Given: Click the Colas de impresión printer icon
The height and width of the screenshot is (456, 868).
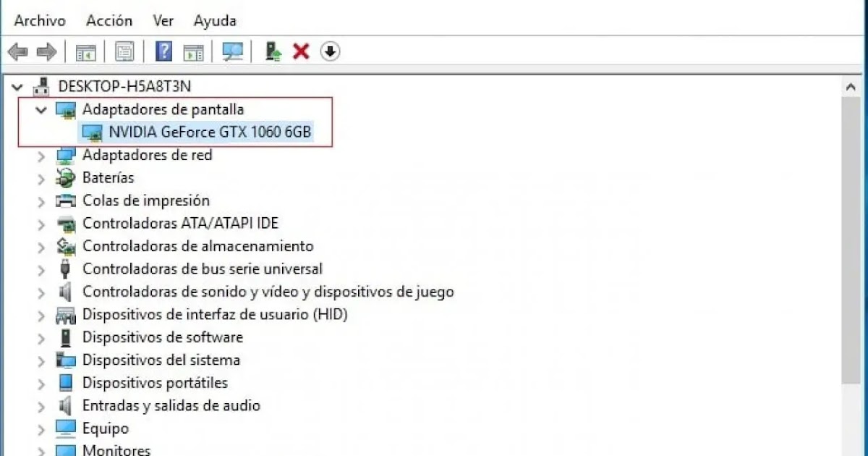Looking at the screenshot, I should [x=66, y=200].
